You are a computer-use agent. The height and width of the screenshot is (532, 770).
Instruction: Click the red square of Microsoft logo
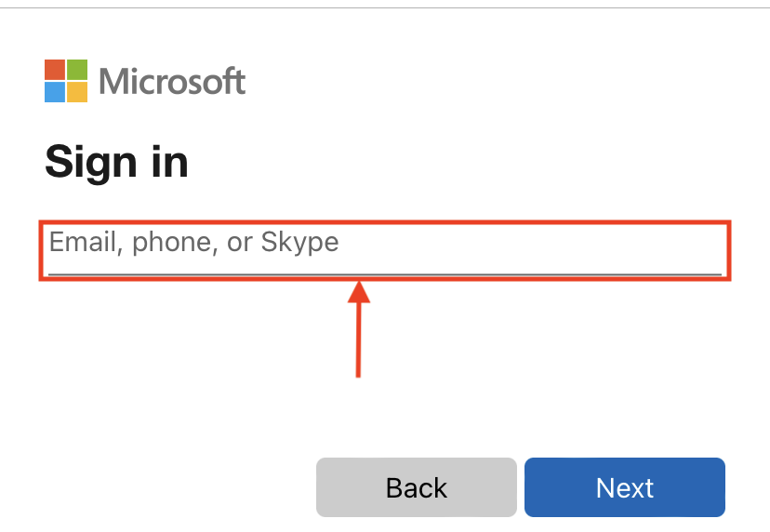(55, 69)
